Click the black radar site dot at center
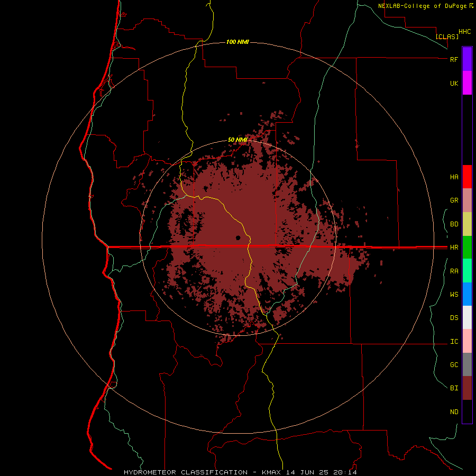 pyautogui.click(x=238, y=237)
